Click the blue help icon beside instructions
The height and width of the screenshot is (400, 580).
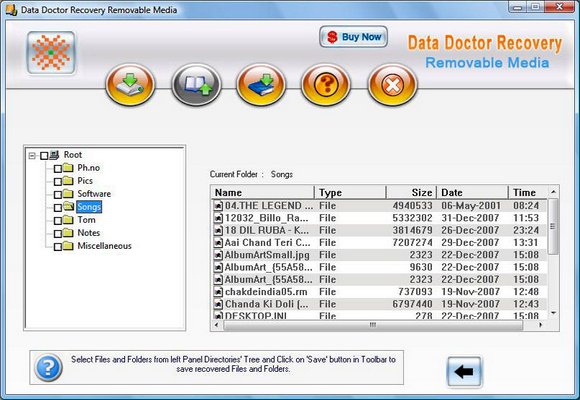coord(48,367)
